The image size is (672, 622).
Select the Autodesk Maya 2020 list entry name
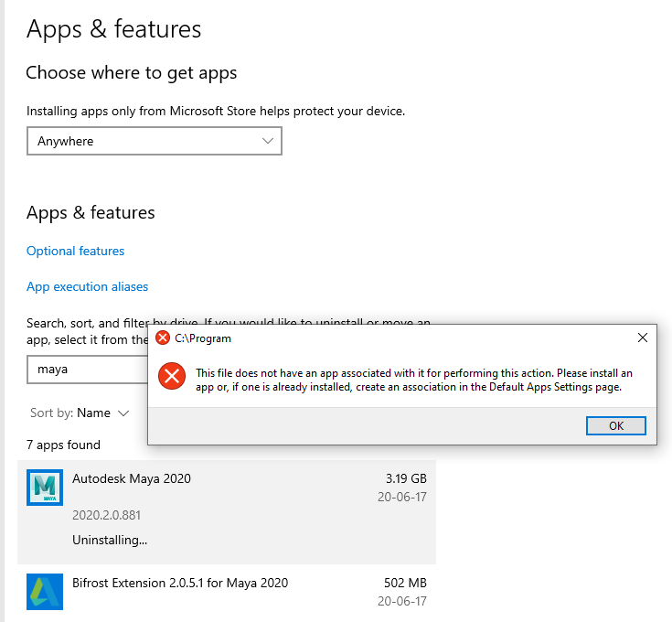[x=132, y=478]
